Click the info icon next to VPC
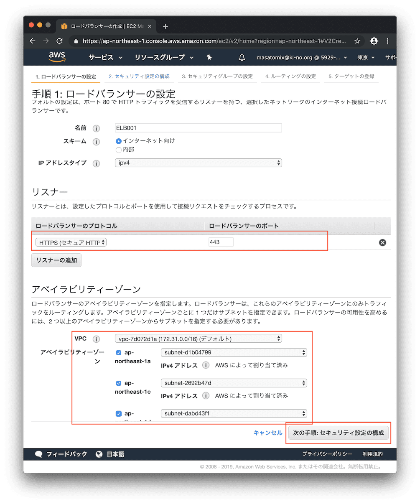This screenshot has height=504, width=420. 96,339
